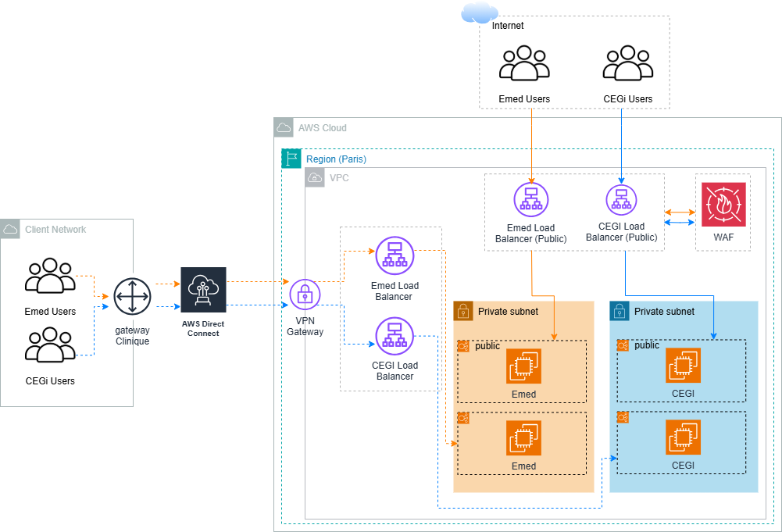The width and height of the screenshot is (782, 532).
Task: Click 'public' label in blue subnet
Action: (647, 345)
